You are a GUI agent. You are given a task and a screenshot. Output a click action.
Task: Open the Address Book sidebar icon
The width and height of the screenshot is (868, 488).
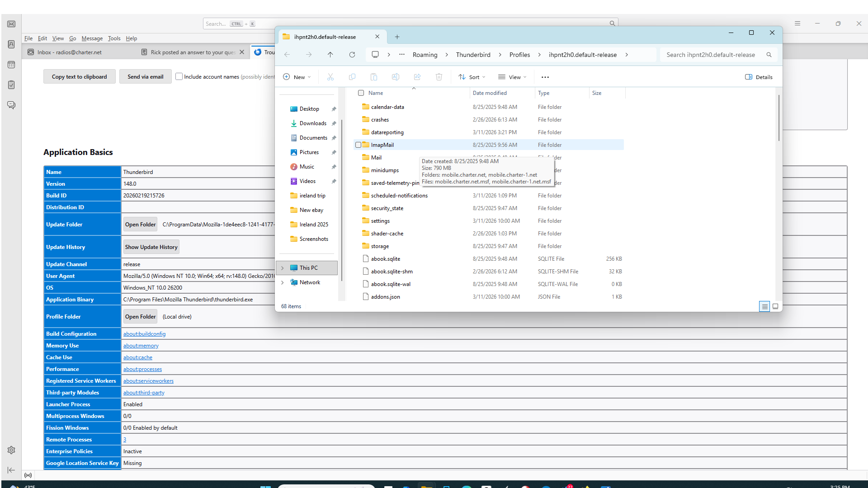11,44
